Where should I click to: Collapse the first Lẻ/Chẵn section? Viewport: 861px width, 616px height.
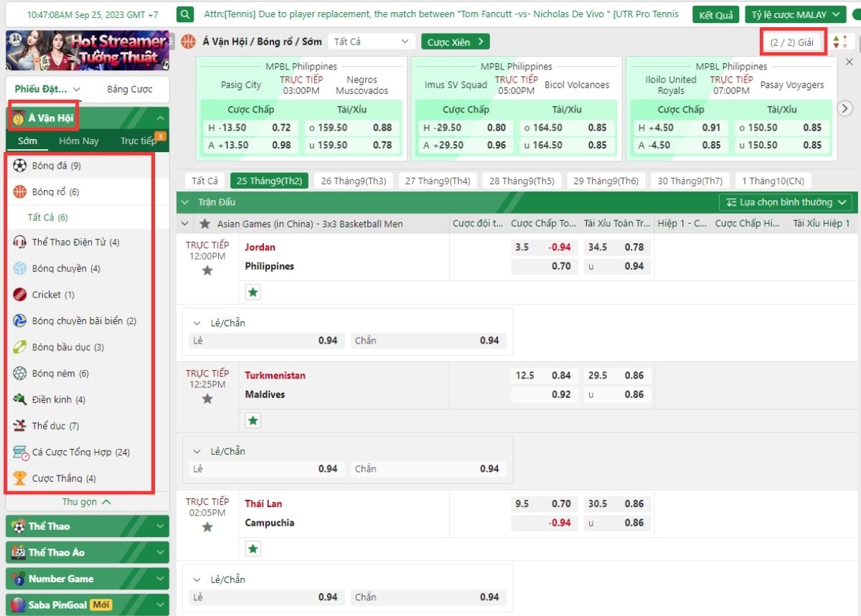(x=197, y=323)
